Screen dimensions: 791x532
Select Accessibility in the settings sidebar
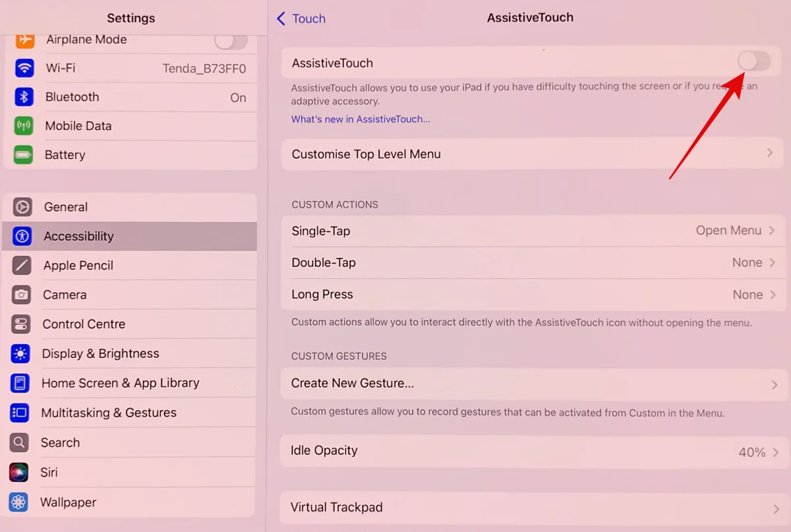129,236
